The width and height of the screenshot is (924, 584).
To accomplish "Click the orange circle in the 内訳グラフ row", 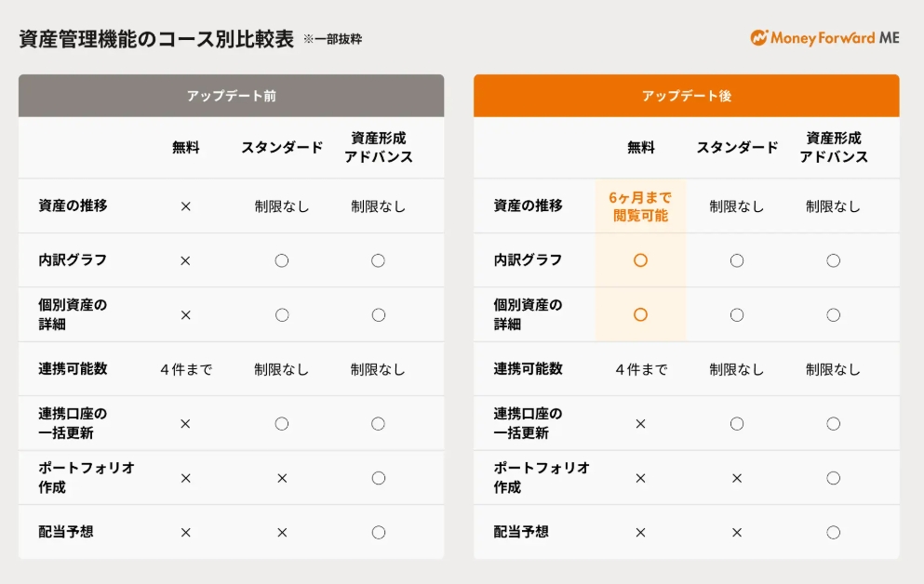I will pyautogui.click(x=640, y=260).
